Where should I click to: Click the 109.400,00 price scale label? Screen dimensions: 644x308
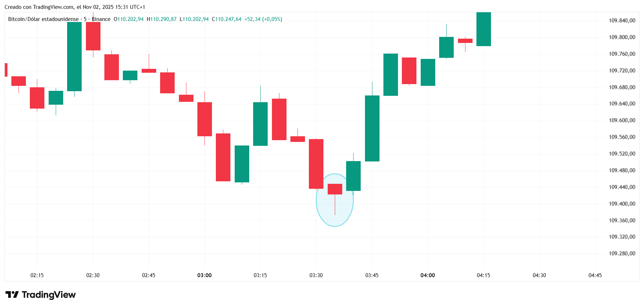[622, 204]
